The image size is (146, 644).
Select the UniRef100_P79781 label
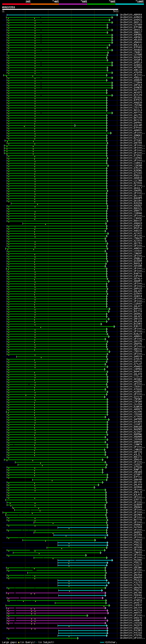click(131, 635)
